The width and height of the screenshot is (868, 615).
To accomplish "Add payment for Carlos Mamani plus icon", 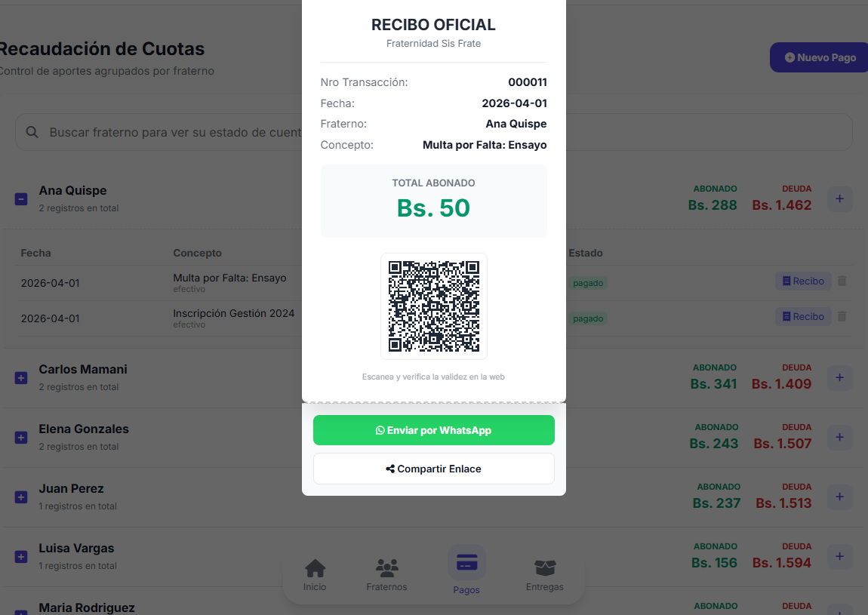I will coord(840,378).
